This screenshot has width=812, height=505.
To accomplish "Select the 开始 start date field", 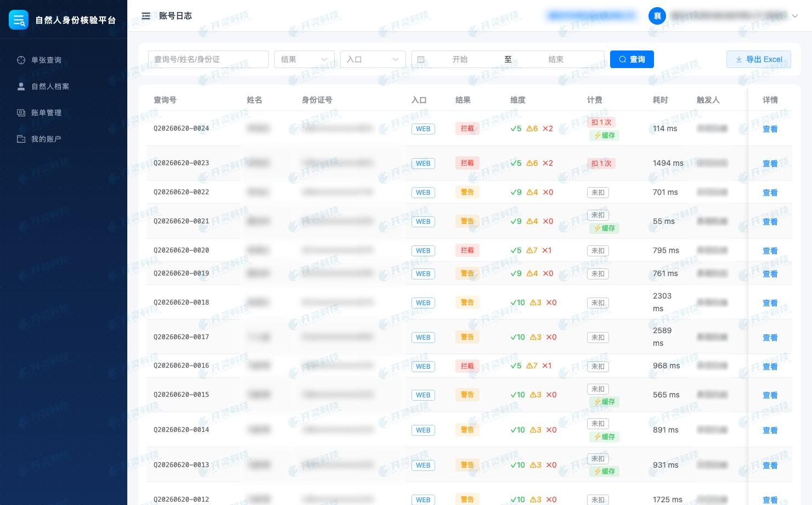I will (x=460, y=59).
